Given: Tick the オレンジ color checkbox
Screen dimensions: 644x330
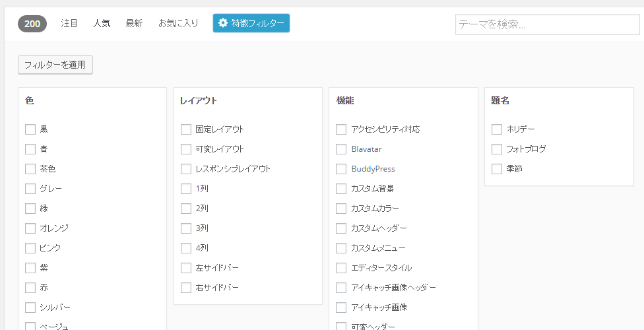Looking at the screenshot, I should (x=30, y=228).
